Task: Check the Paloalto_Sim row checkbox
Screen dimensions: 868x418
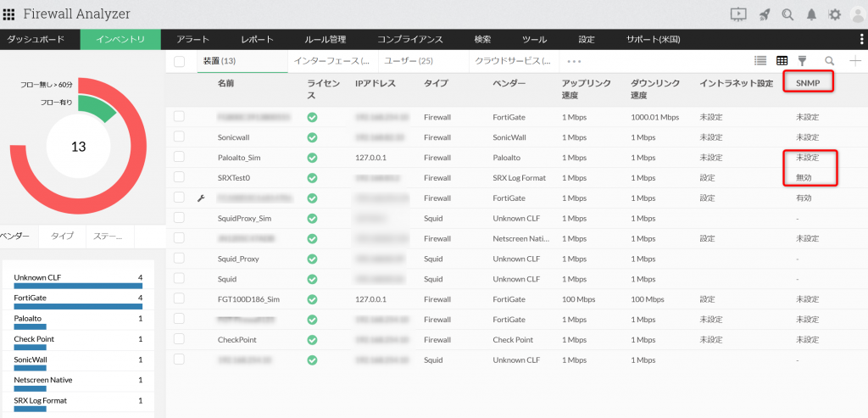Action: click(x=179, y=157)
